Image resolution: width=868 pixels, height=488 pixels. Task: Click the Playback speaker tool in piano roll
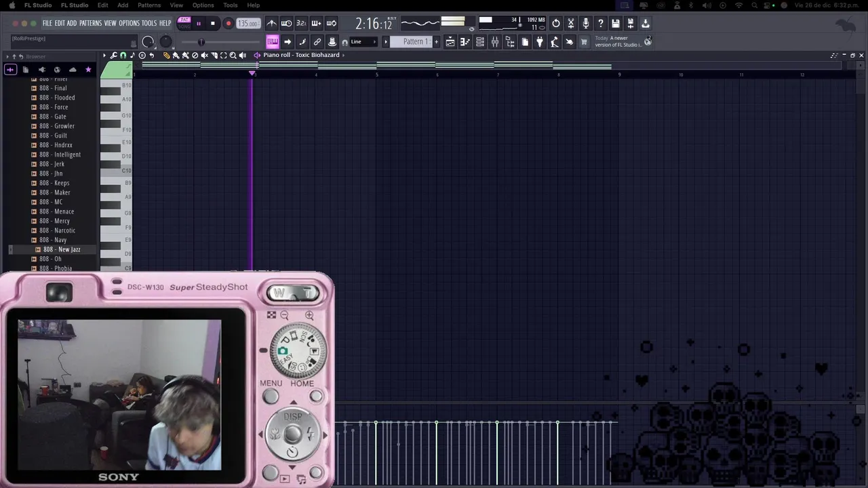tap(243, 56)
